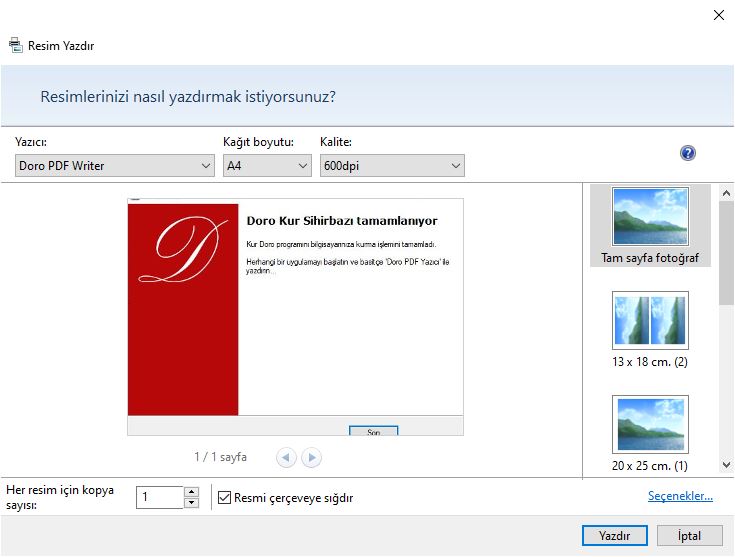735x557 pixels.
Task: Click the Yazdır button
Action: click(615, 535)
